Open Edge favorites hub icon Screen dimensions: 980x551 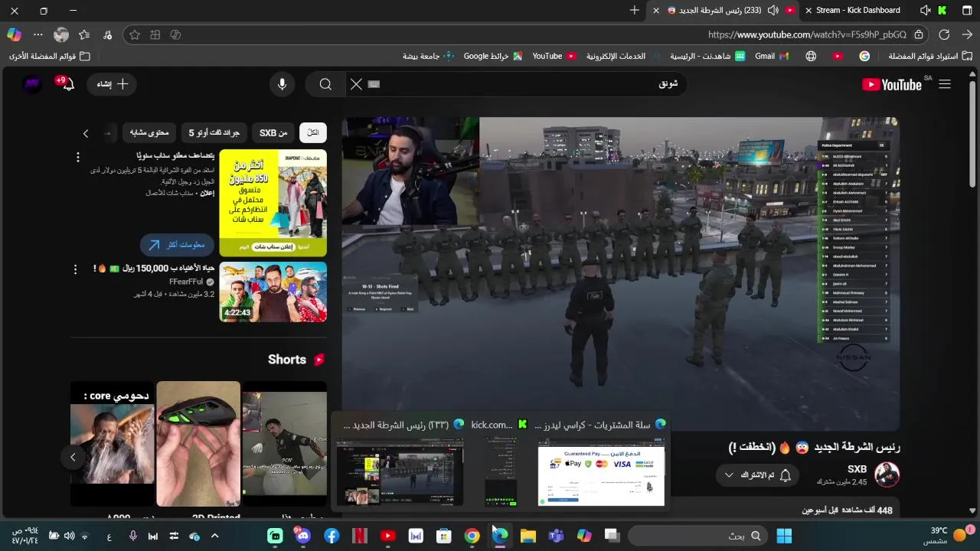click(x=84, y=34)
